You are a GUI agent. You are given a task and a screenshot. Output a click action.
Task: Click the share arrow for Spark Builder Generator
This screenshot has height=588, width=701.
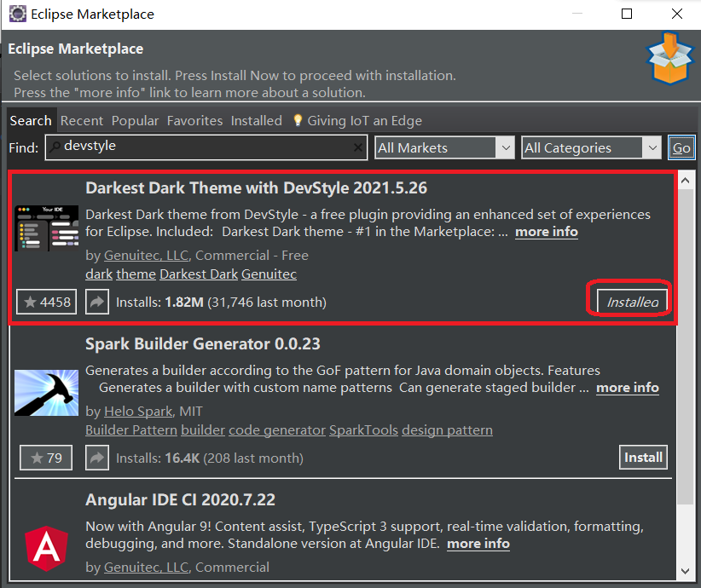tap(96, 457)
